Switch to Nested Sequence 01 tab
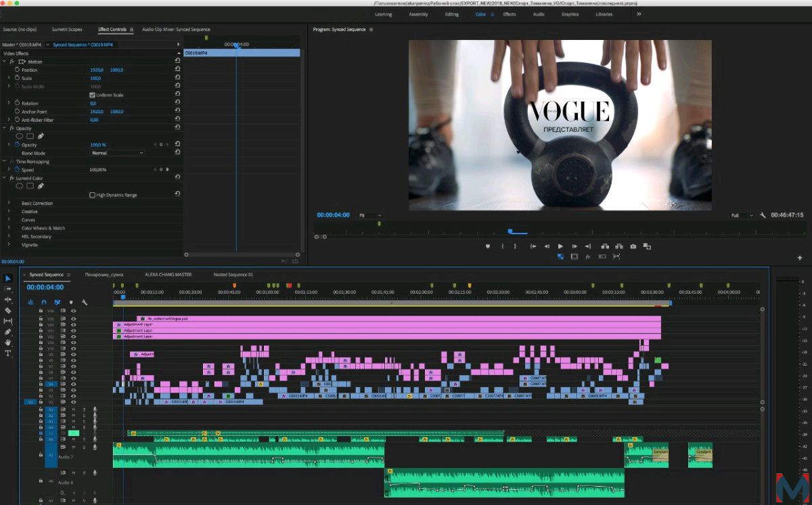 233,275
